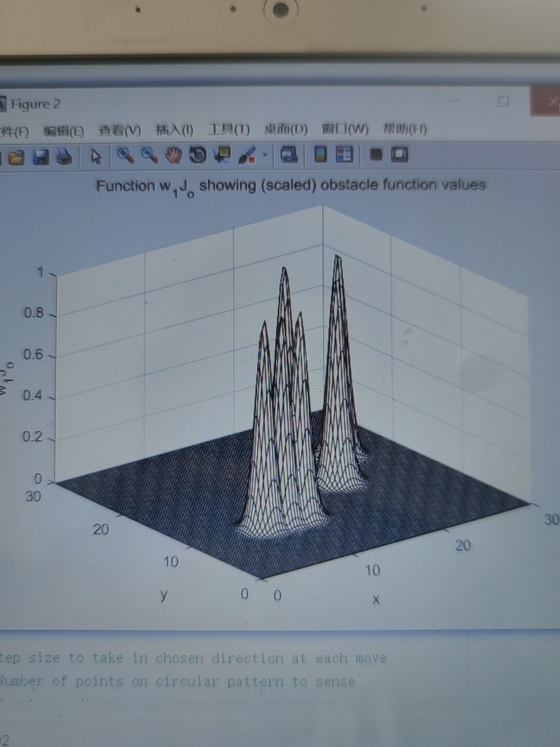560x747 pixels.
Task: Insert a colorbar via toolbar icon
Action: tap(321, 154)
